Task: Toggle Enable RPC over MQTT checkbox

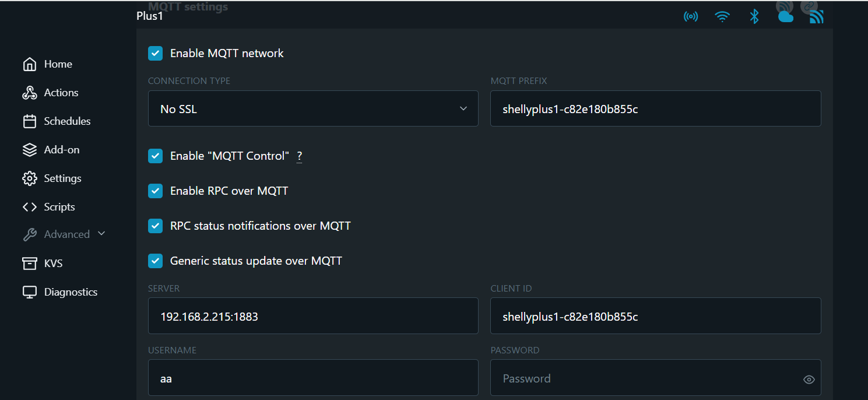Action: tap(155, 191)
